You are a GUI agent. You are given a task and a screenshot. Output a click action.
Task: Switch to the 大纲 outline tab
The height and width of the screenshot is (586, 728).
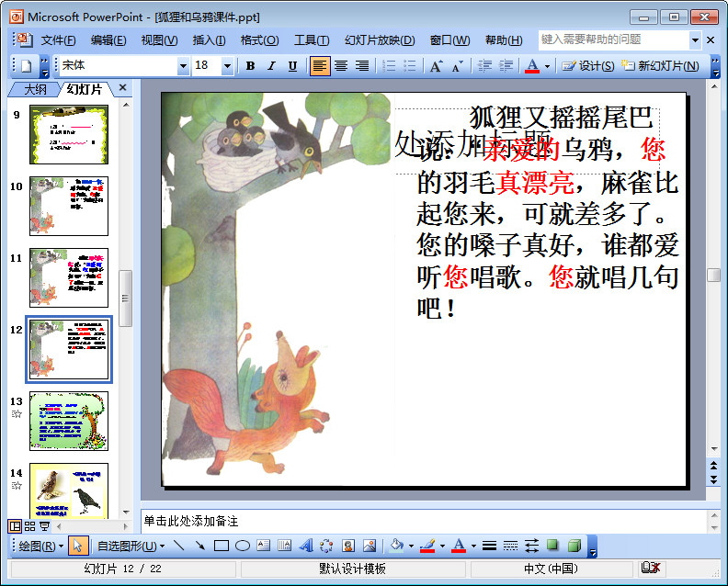click(x=35, y=89)
